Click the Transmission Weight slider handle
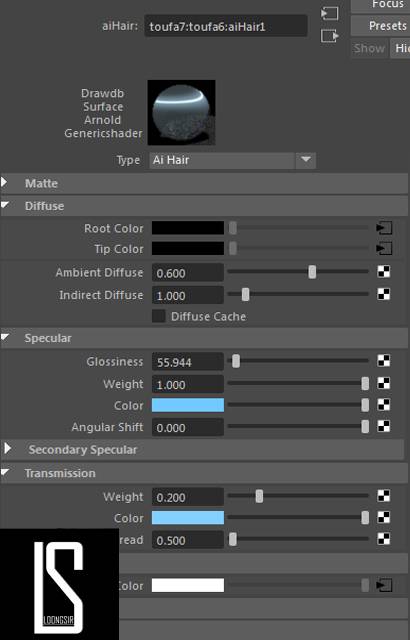The image size is (410, 640). (x=259, y=496)
